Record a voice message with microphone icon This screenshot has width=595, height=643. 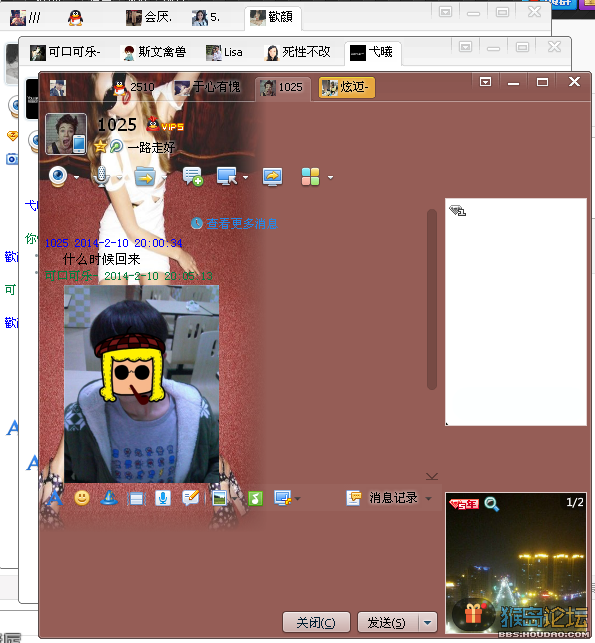tap(163, 498)
